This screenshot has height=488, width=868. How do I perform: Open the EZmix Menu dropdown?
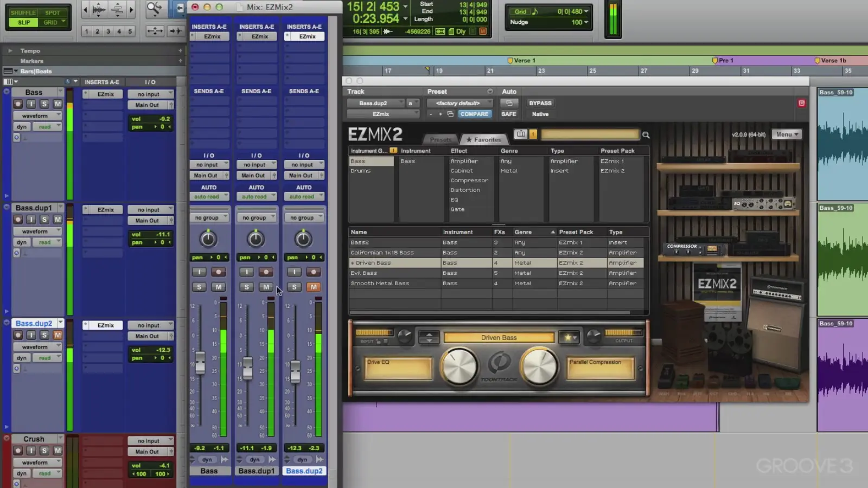788,134
